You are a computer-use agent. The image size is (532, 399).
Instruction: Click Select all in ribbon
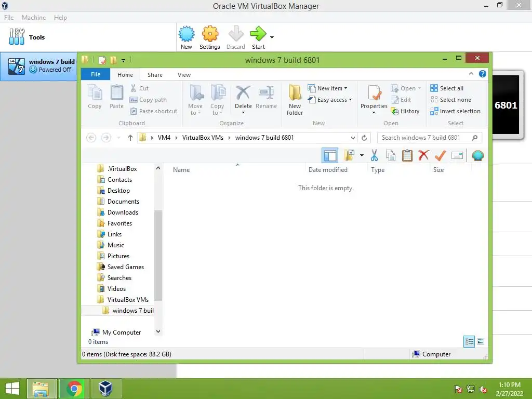coord(447,88)
